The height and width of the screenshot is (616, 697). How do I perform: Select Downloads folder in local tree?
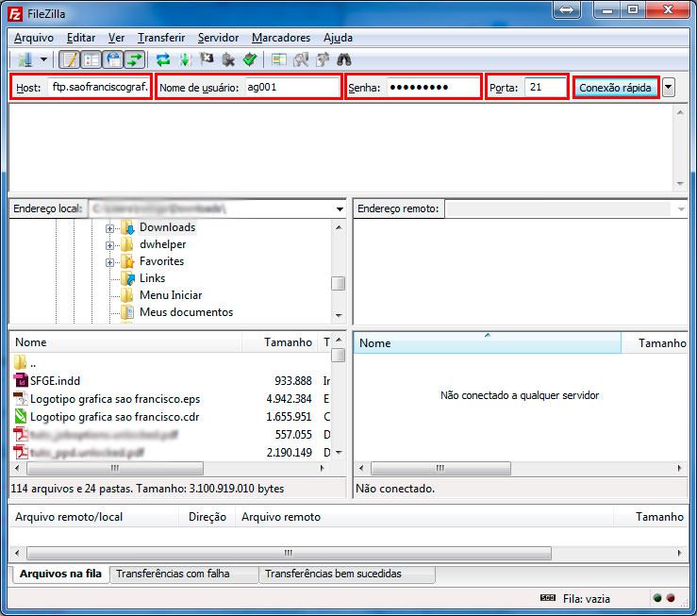(x=167, y=227)
